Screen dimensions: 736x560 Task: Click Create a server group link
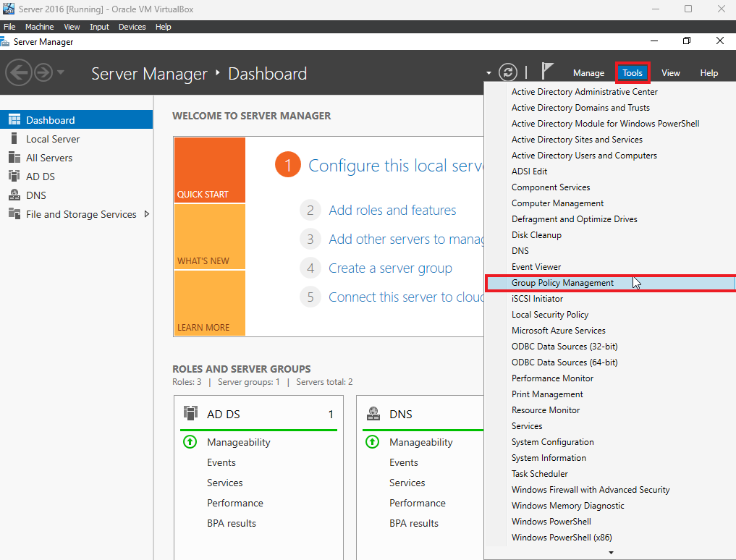point(390,268)
